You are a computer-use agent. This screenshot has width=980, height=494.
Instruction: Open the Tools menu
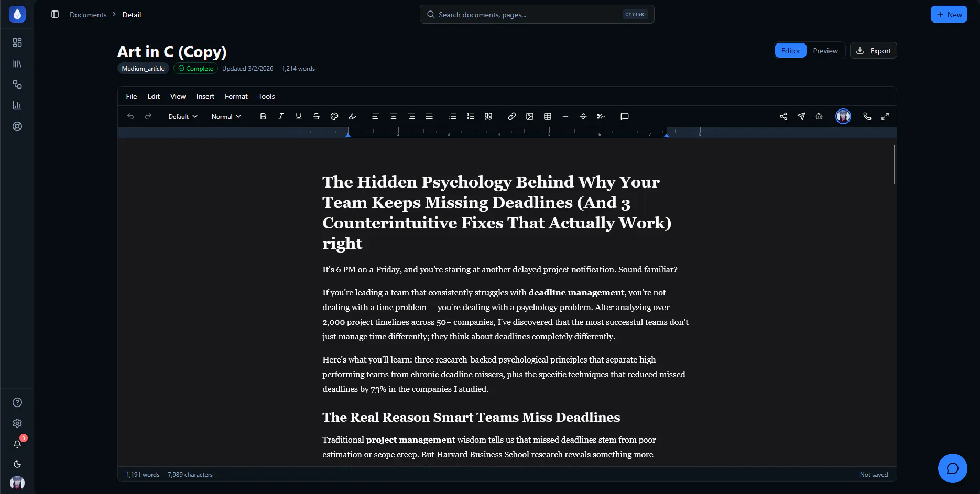pos(266,96)
